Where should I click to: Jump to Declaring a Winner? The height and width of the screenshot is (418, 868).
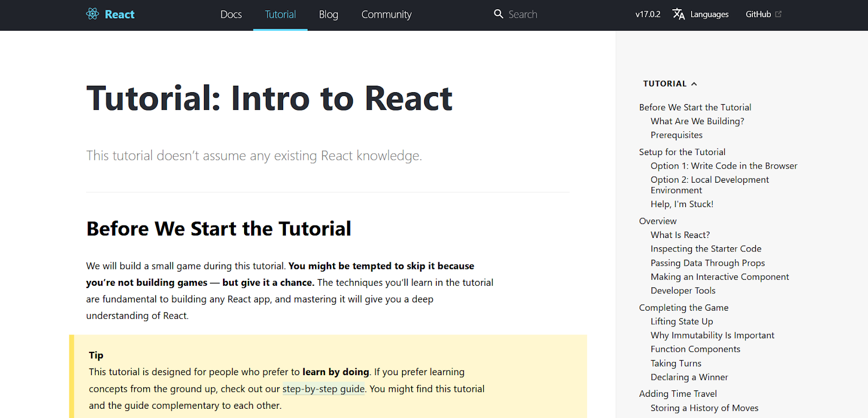[x=689, y=377]
